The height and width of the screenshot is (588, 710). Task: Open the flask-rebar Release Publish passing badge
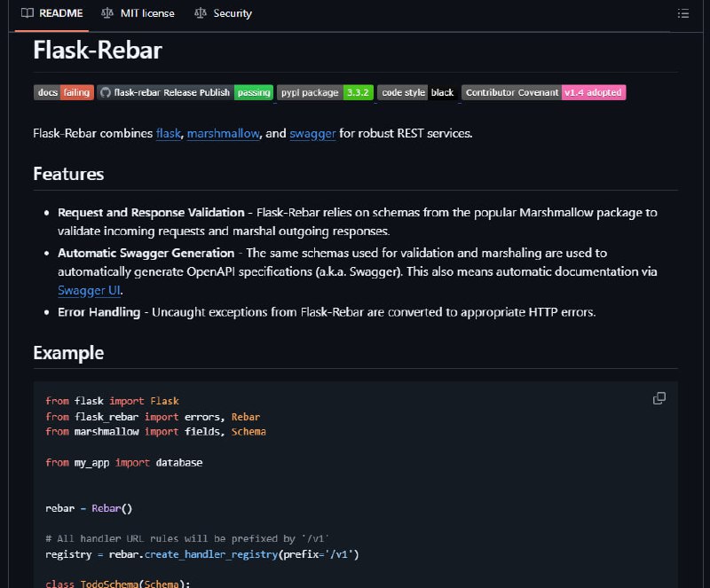(185, 92)
